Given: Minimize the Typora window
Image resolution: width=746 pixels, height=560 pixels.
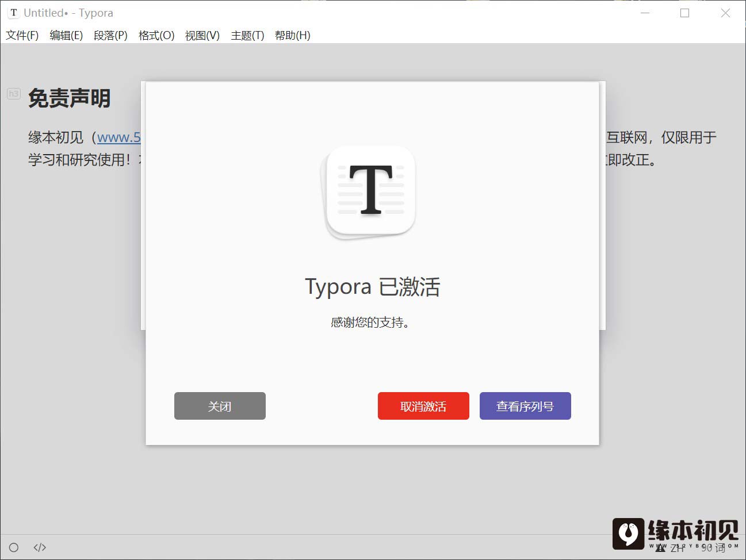Looking at the screenshot, I should point(645,13).
